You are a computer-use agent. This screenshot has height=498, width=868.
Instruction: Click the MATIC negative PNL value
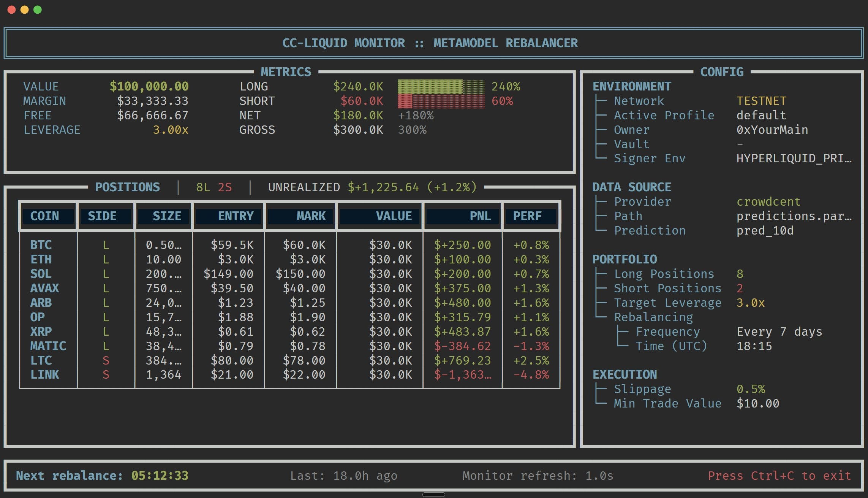[x=462, y=346]
